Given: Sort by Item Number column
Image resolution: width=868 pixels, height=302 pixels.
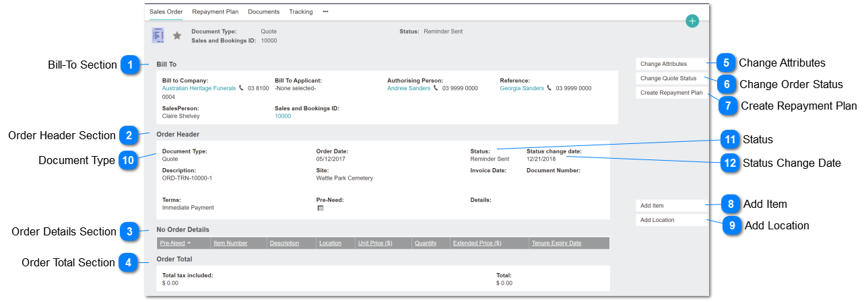Looking at the screenshot, I should pyautogui.click(x=230, y=243).
